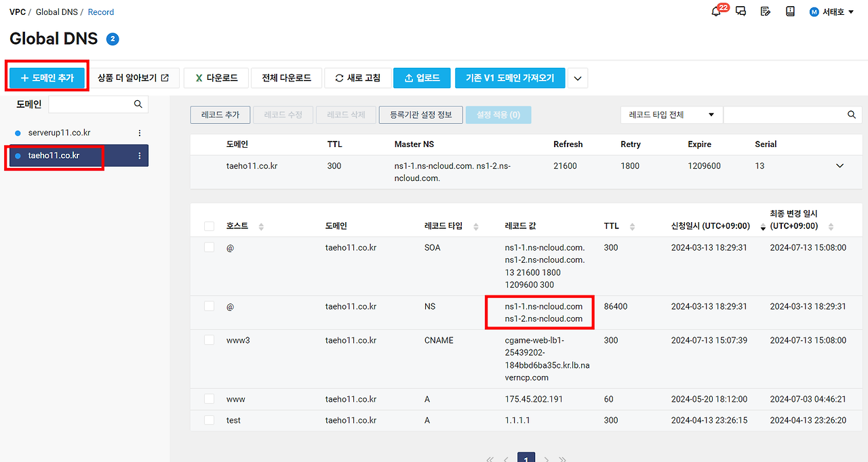The height and width of the screenshot is (462, 868).
Task: Click the 도메인 추가 button
Action: click(48, 78)
